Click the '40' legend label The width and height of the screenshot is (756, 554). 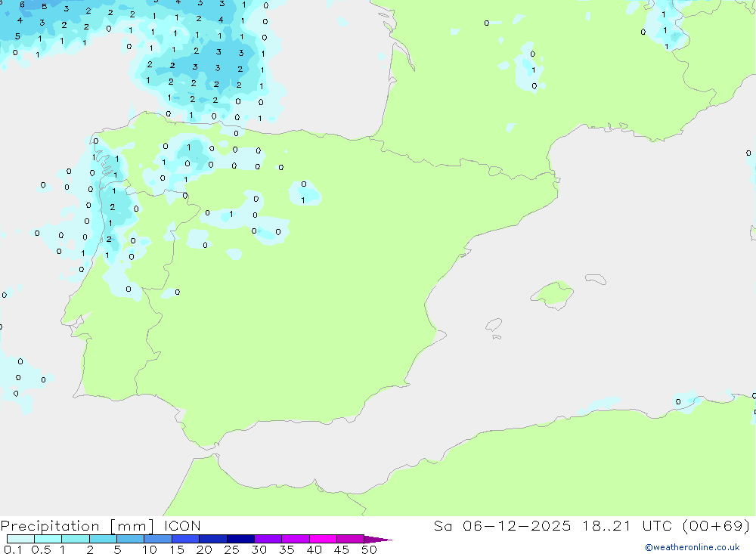coord(314,549)
